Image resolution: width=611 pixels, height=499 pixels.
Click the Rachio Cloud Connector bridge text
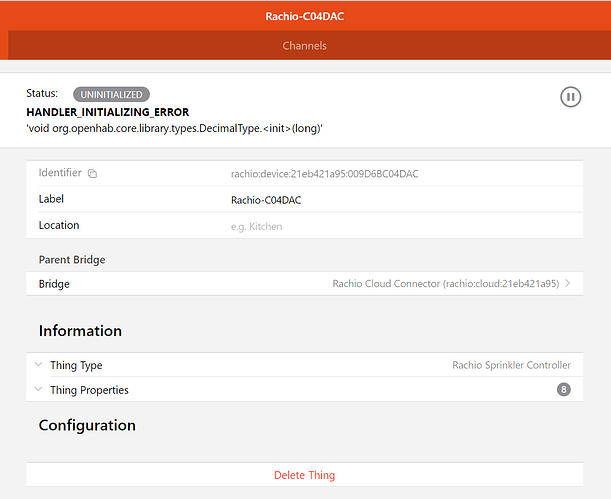tap(445, 284)
